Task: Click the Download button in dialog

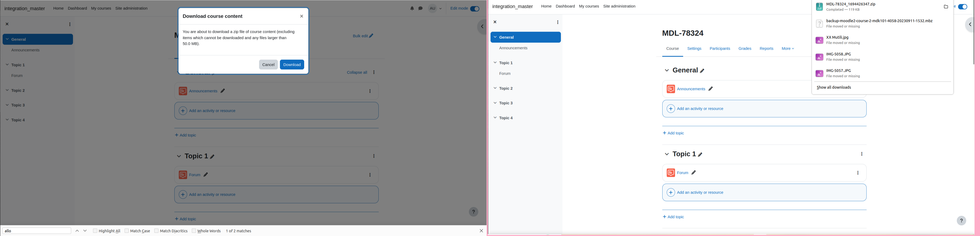Action: click(292, 65)
